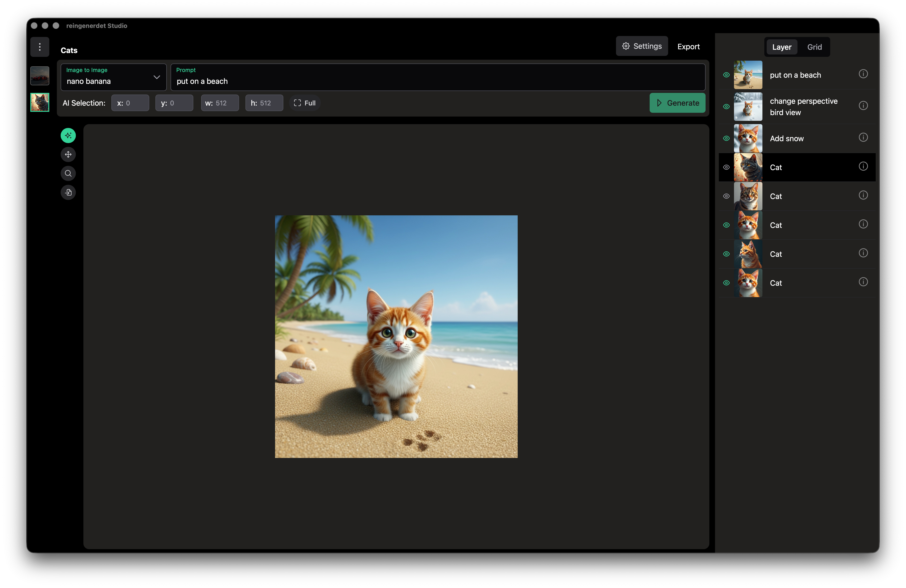Show the selected dark Cat layer

coord(726,167)
